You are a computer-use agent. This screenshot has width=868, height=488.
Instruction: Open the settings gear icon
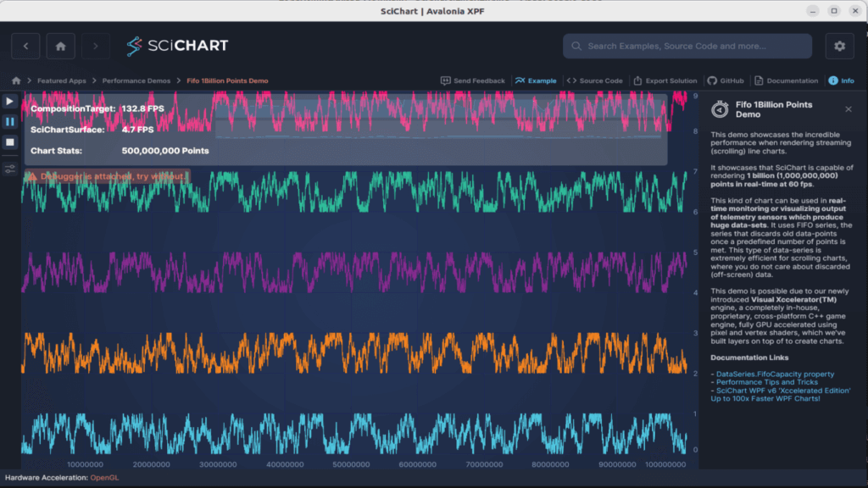coord(839,46)
